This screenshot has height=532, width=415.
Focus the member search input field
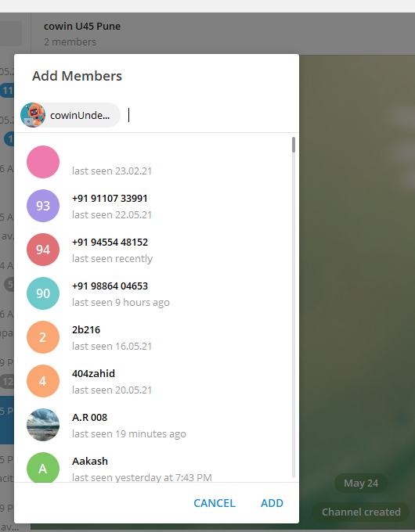pyautogui.click(x=209, y=115)
